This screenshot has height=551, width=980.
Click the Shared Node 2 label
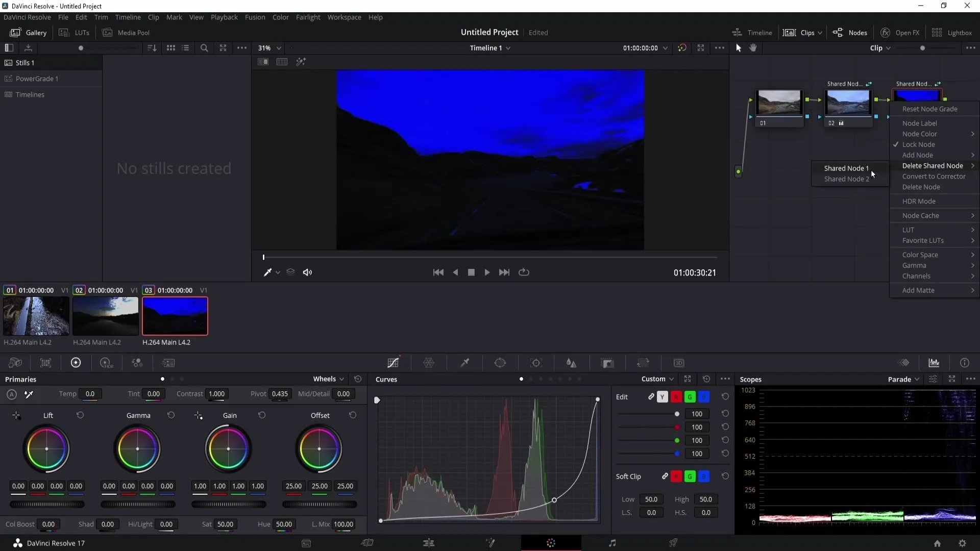click(x=847, y=179)
